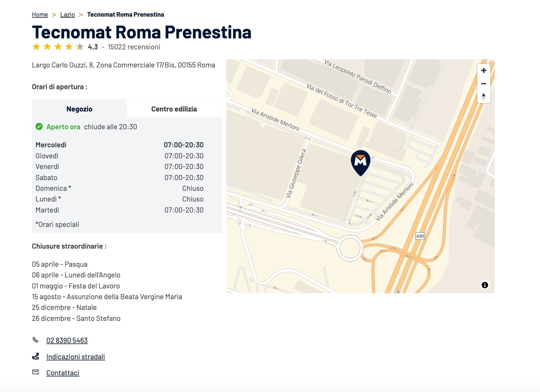Zoom out on the map

tap(483, 84)
